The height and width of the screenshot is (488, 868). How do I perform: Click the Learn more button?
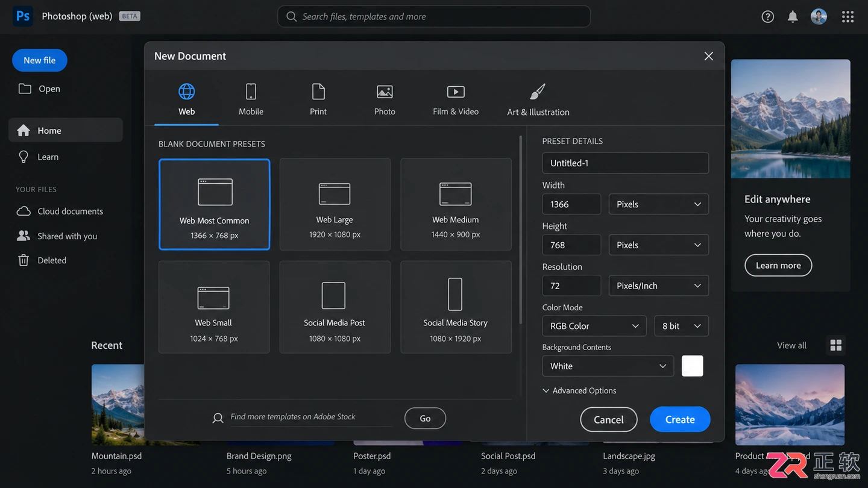[x=778, y=265]
